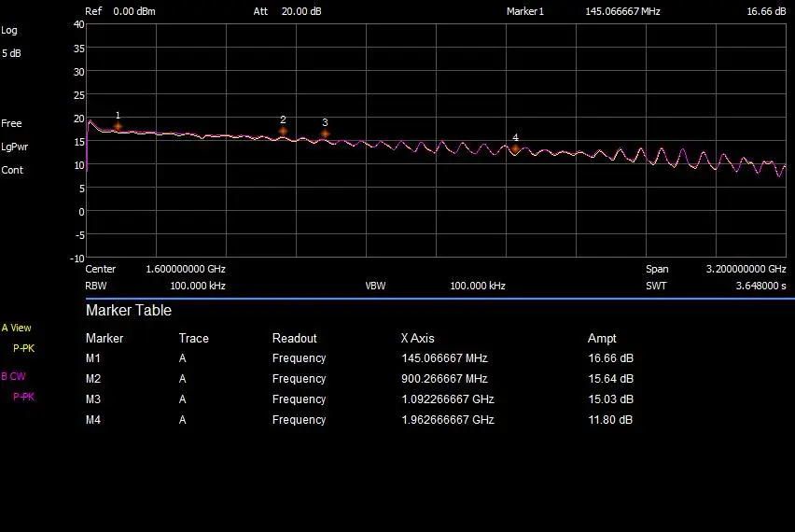Click the Ampt column header
The image size is (795, 532).
coord(602,338)
